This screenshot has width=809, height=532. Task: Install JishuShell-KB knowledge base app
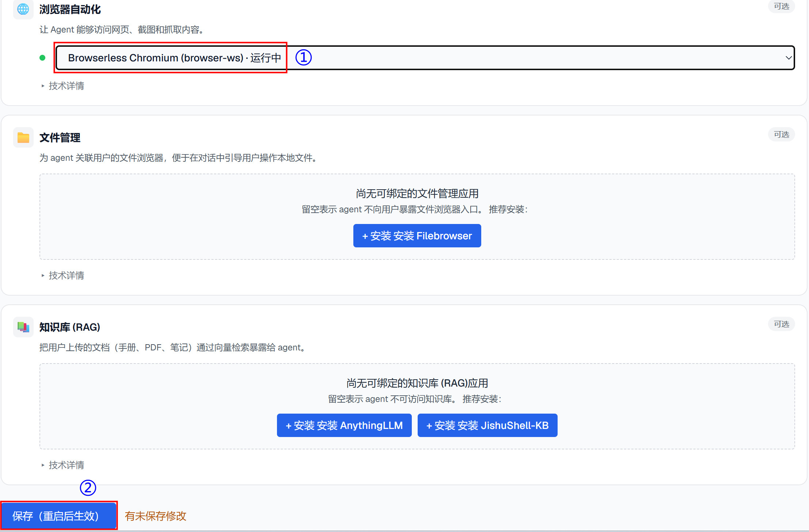pos(487,425)
